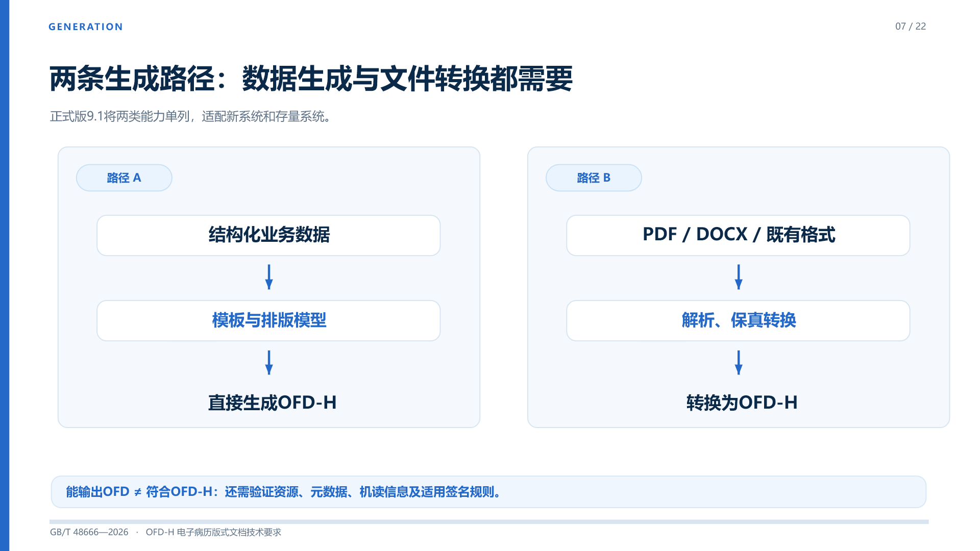Click the arrow below 解析、保真转换
Viewport: 980px width, 551px height.
pyautogui.click(x=739, y=363)
